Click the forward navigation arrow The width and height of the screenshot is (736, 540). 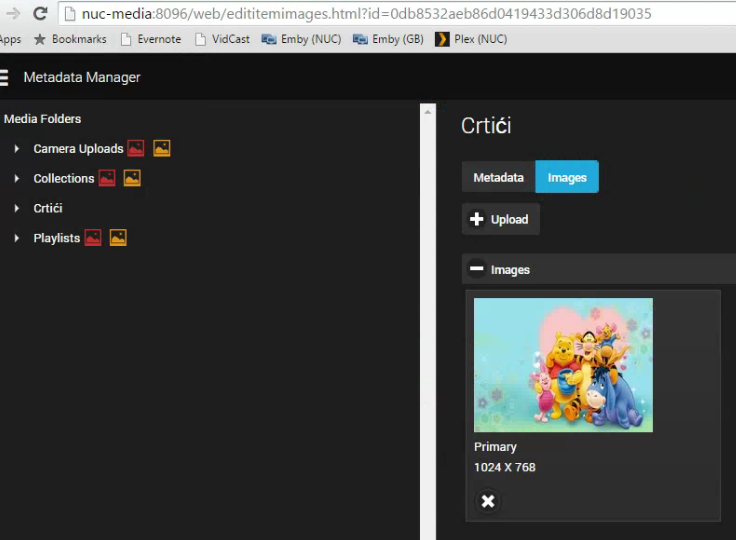pos(13,14)
